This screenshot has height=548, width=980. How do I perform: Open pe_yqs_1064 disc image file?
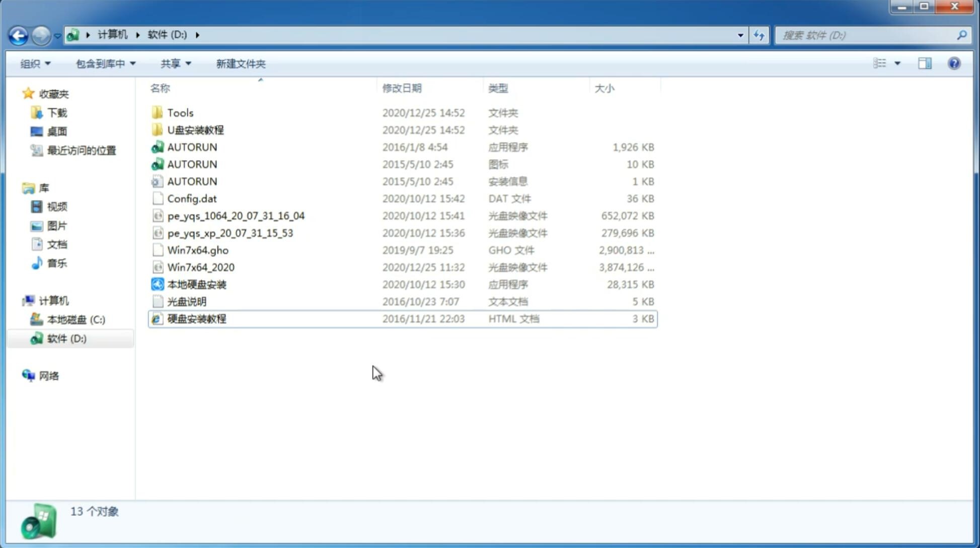pyautogui.click(x=236, y=216)
